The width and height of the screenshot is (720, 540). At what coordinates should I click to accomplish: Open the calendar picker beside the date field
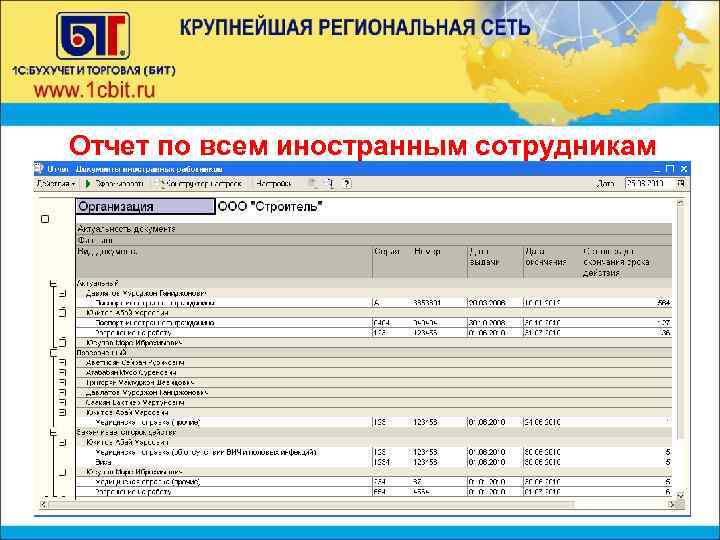pos(681,184)
